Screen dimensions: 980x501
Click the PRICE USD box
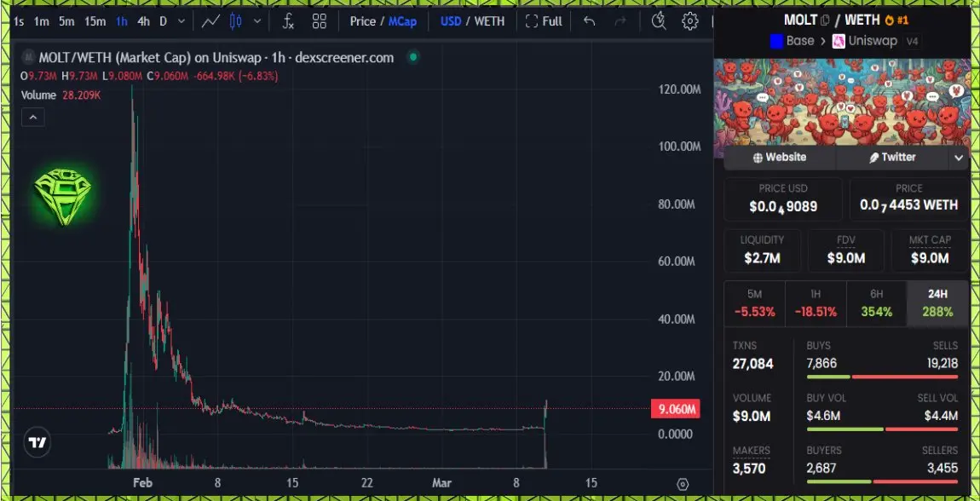783,199
